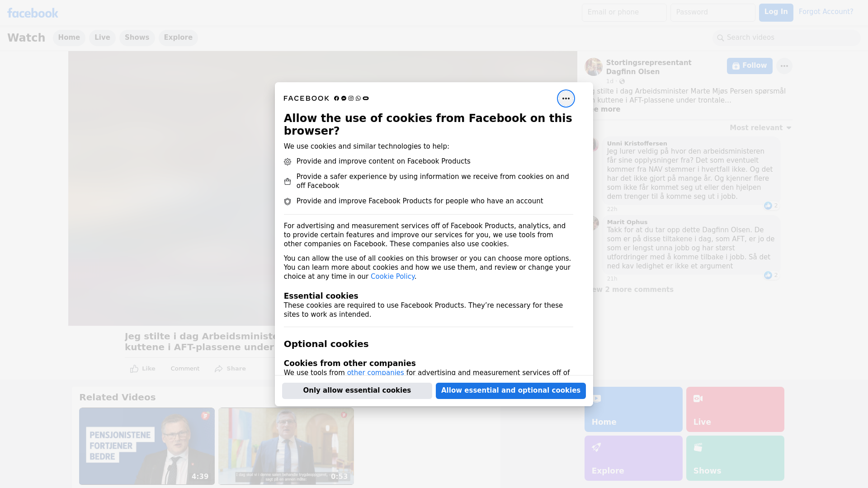Click the Live tile camera icon
Viewport: 868px width, 488px height.
(x=698, y=399)
